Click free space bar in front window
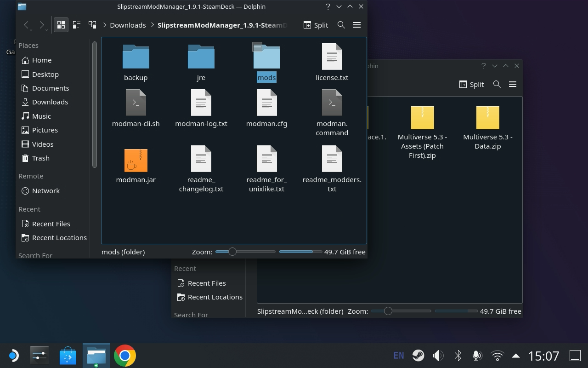The height and width of the screenshot is (368, 588). [x=300, y=252]
